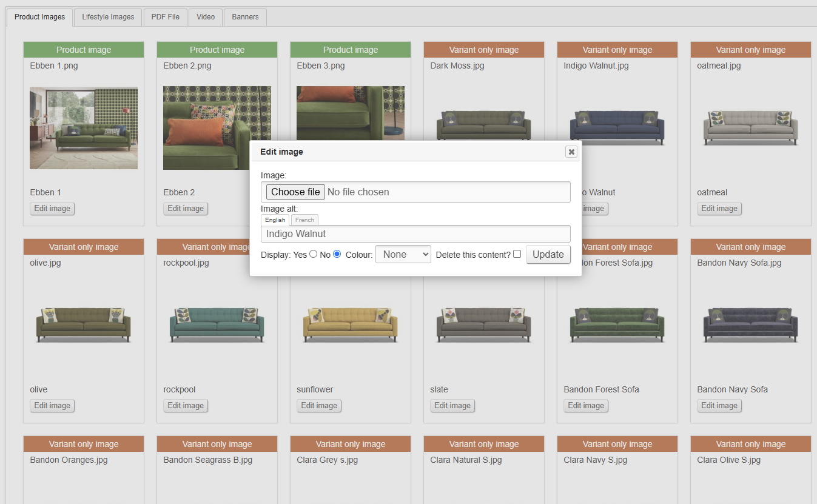Click Edit image under oatmeal
This screenshot has height=504, width=817.
pyautogui.click(x=719, y=209)
